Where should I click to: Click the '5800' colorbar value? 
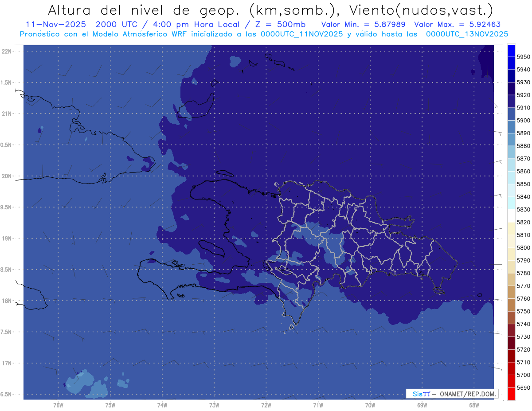tap(524, 247)
